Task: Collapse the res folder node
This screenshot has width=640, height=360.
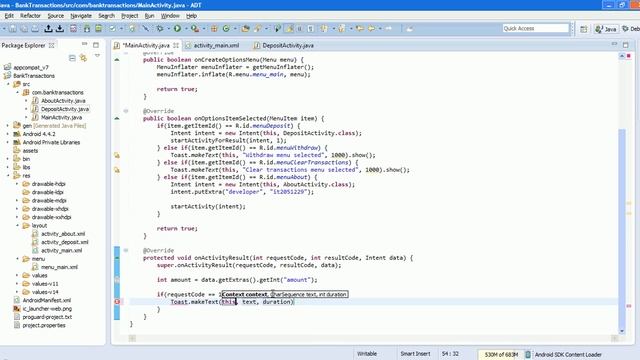Action: (8, 176)
